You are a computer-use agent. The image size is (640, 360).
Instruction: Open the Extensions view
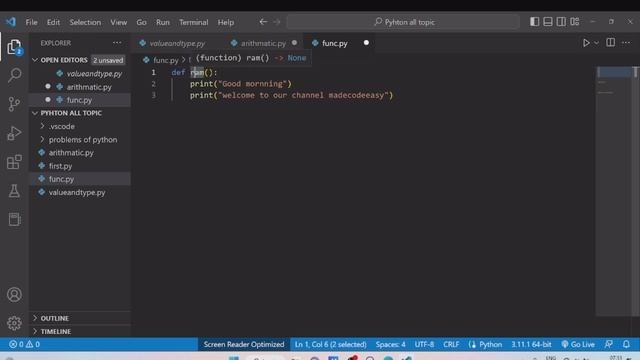coord(14,162)
